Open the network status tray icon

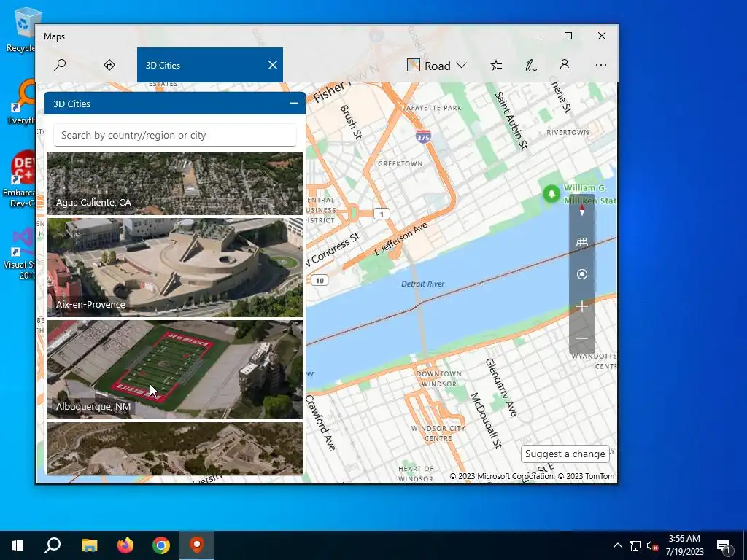635,545
